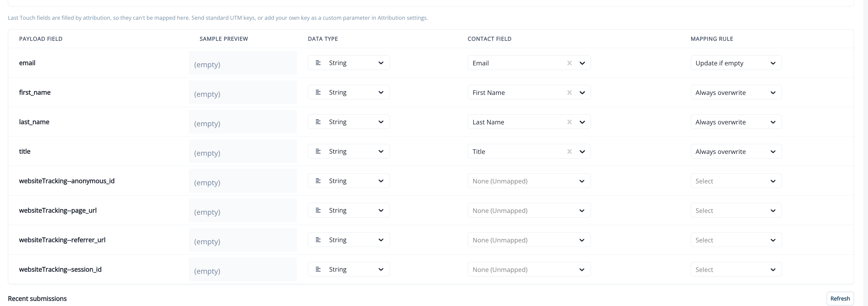Click the PAYLOAD FIELD column header

click(41, 39)
